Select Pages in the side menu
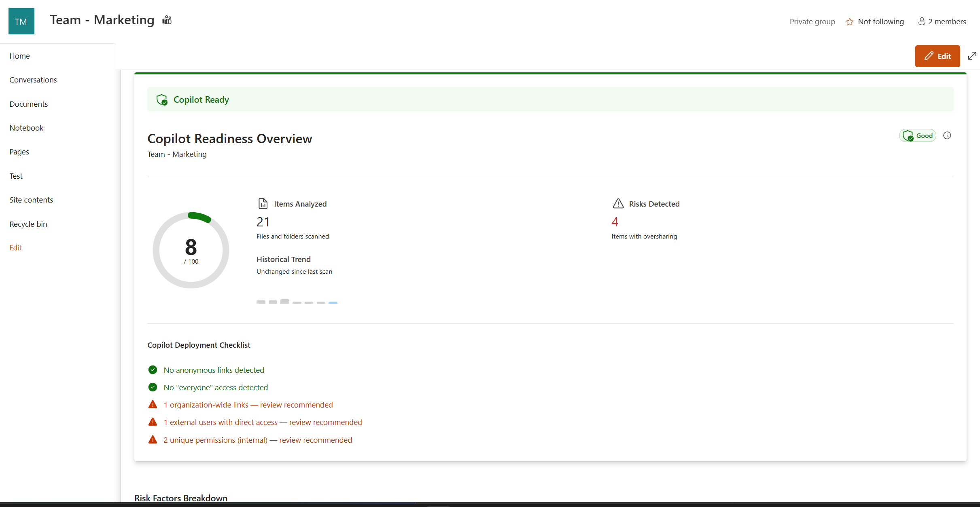Screen dimensions: 980x507 point(19,152)
